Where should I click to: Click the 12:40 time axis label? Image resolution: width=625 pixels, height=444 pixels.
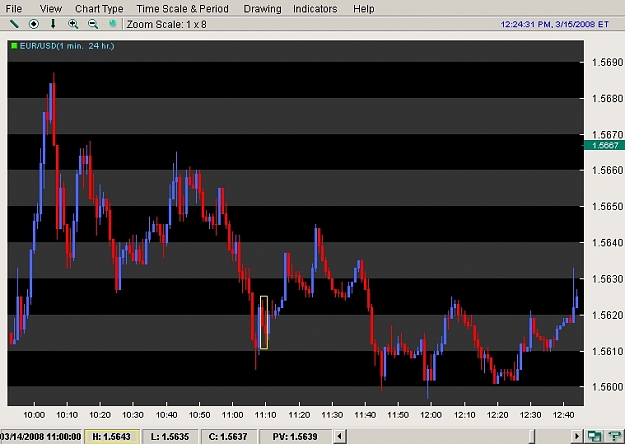coord(563,415)
